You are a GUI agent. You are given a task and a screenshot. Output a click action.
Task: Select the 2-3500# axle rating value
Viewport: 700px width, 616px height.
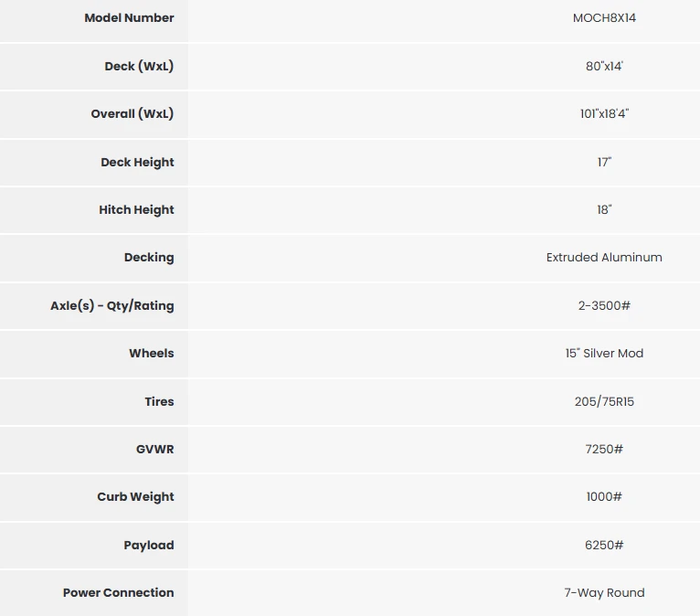(x=604, y=305)
